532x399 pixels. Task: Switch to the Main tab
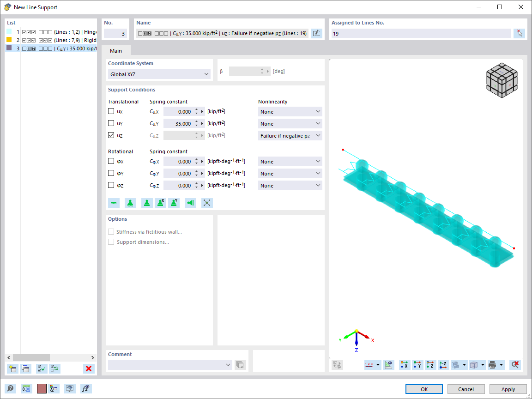[116, 50]
